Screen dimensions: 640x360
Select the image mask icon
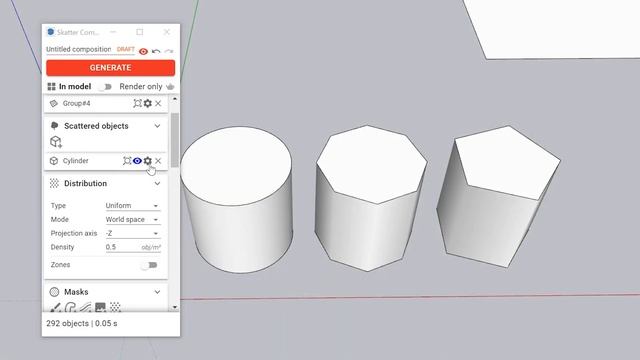[x=100, y=307]
